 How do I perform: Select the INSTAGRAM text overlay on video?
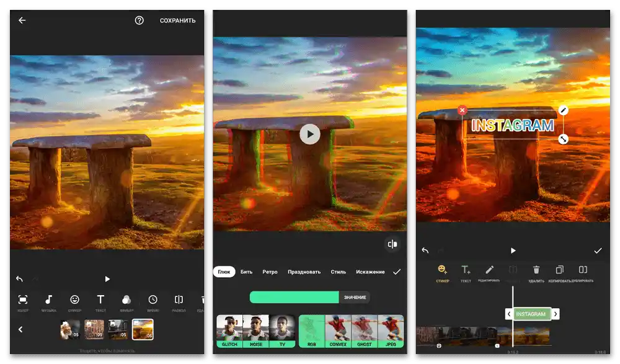click(x=513, y=125)
